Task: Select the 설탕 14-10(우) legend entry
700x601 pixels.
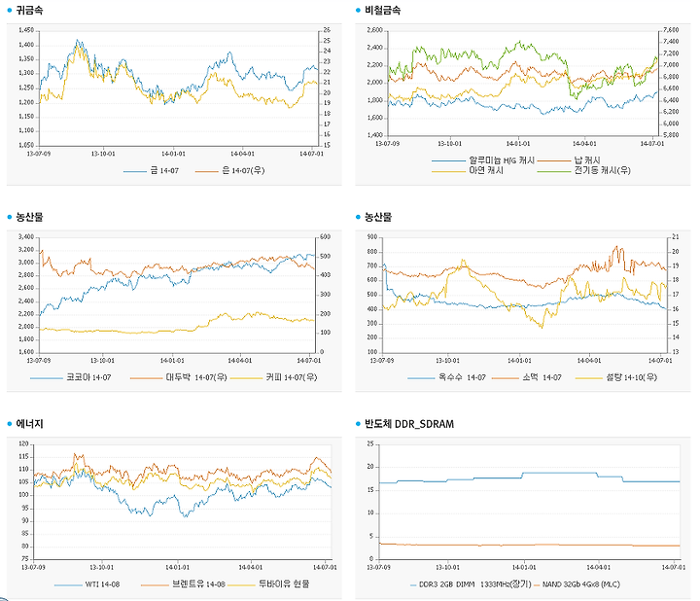Action: click(x=616, y=377)
